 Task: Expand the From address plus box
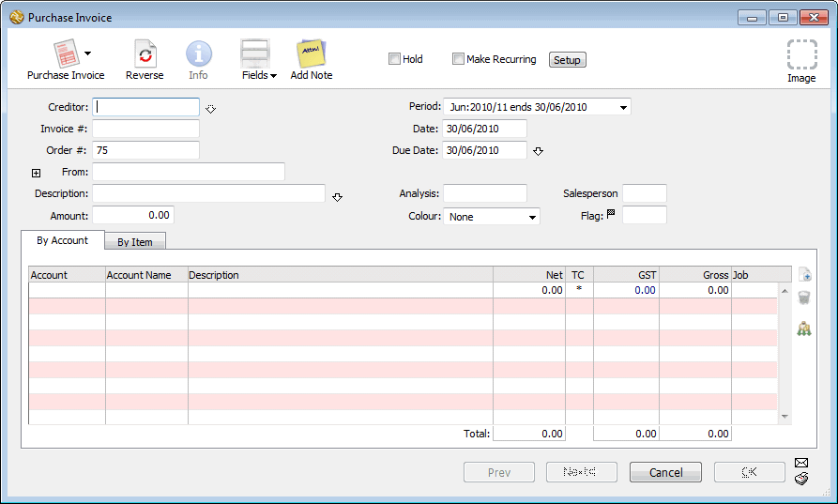pos(36,174)
